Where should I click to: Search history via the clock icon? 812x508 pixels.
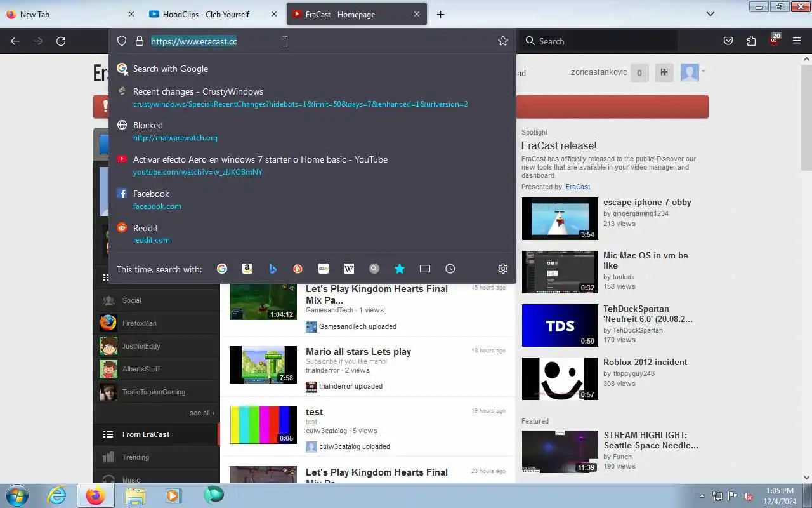point(450,269)
